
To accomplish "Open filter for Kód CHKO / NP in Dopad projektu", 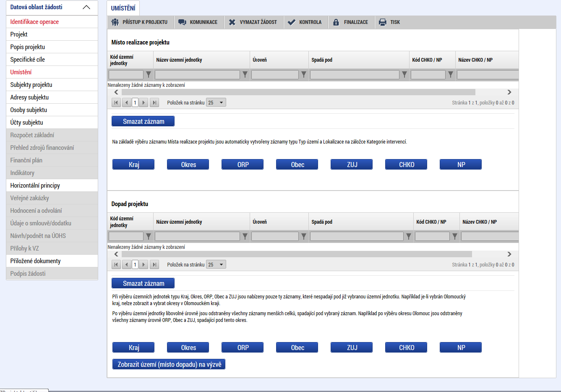I will click(x=455, y=237).
